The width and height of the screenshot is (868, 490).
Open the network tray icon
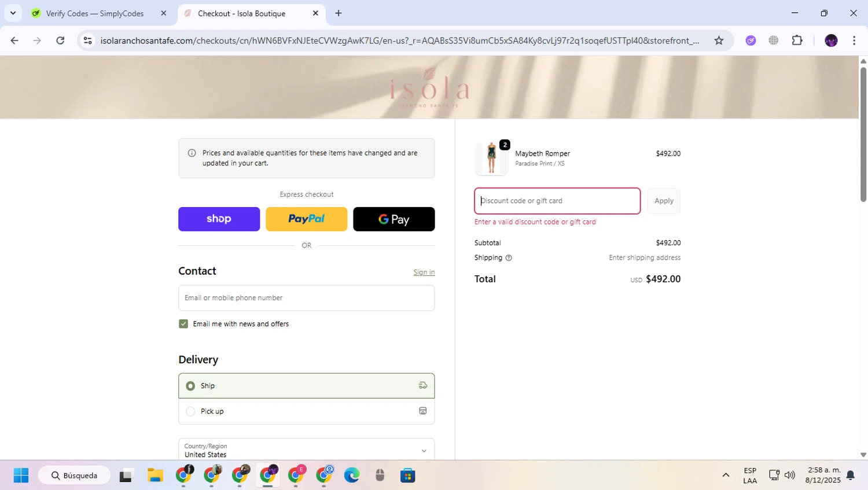pyautogui.click(x=774, y=476)
